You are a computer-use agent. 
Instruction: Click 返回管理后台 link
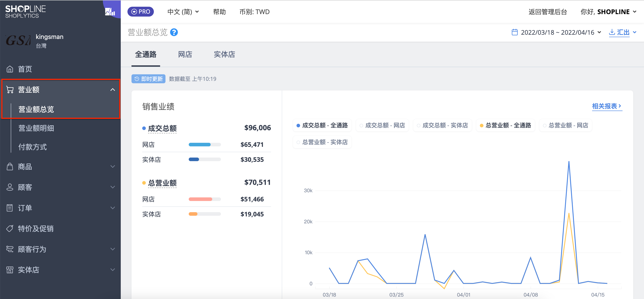pos(547,12)
